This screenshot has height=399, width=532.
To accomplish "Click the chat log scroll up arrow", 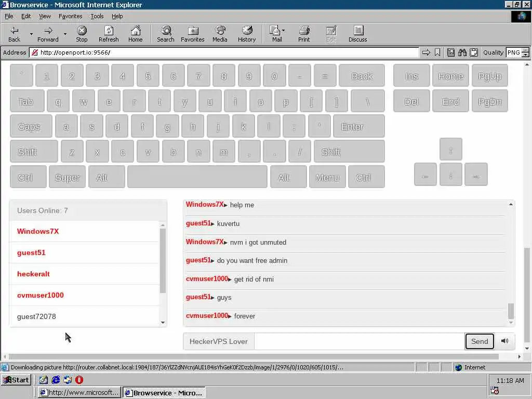I will point(511,204).
